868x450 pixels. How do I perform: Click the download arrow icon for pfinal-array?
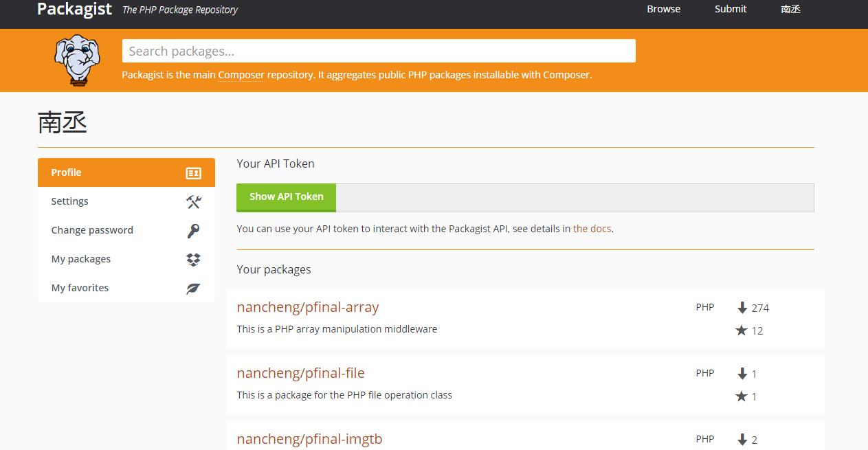742,308
